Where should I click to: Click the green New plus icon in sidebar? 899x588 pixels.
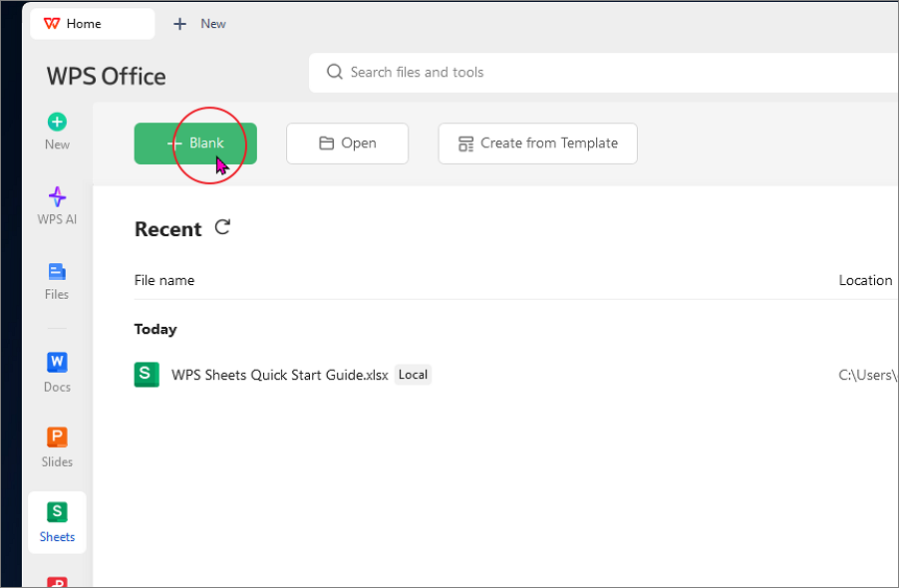(57, 122)
